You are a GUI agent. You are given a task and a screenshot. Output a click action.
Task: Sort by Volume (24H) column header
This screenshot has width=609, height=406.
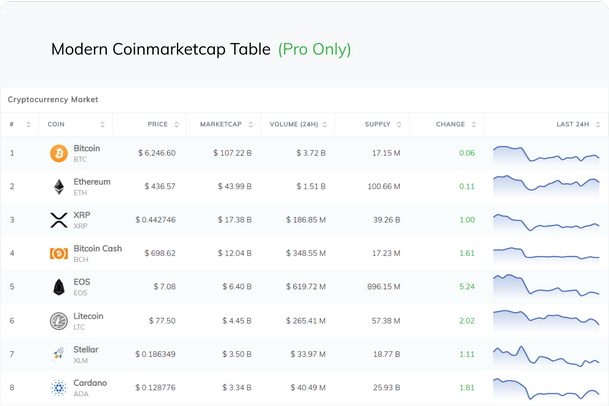point(294,125)
